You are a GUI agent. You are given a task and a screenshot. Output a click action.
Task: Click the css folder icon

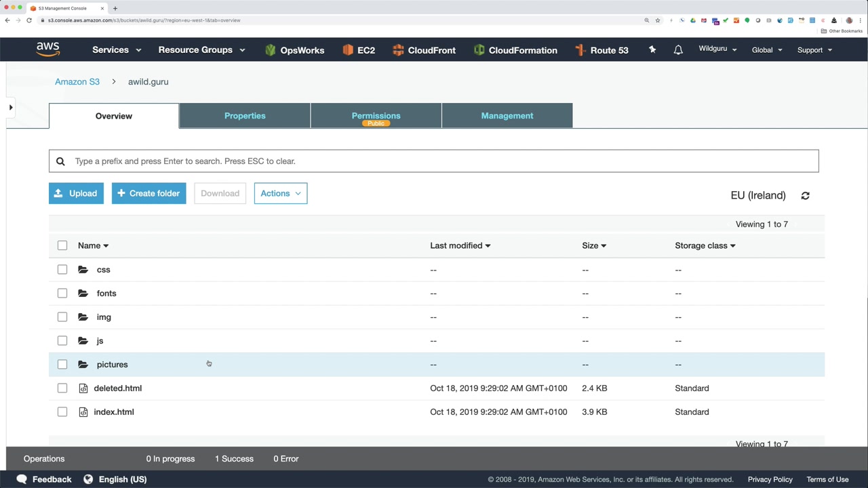(83, 270)
